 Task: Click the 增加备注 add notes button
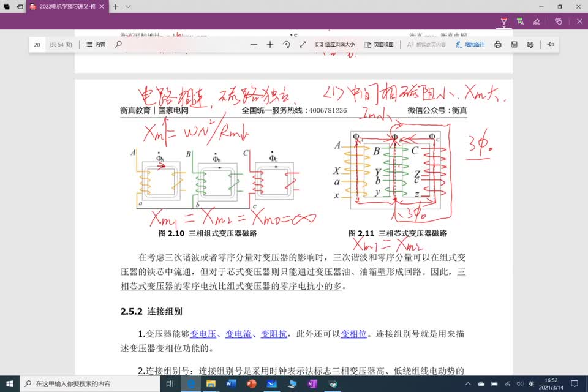[470, 44]
